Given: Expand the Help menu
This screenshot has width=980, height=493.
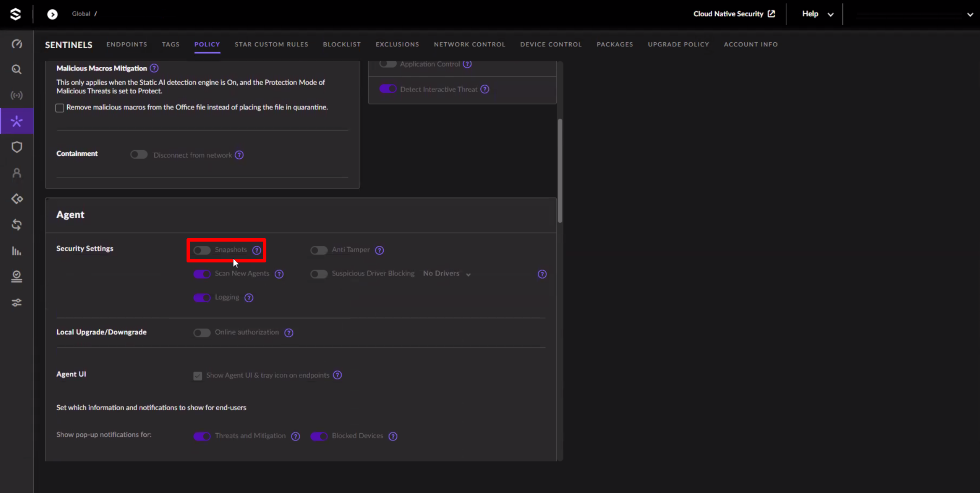Looking at the screenshot, I should coord(818,14).
